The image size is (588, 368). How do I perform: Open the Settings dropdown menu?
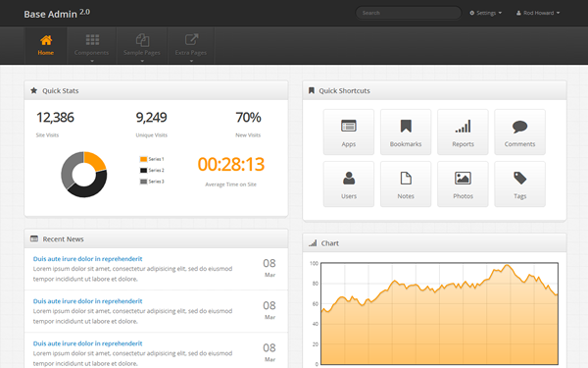coord(486,13)
